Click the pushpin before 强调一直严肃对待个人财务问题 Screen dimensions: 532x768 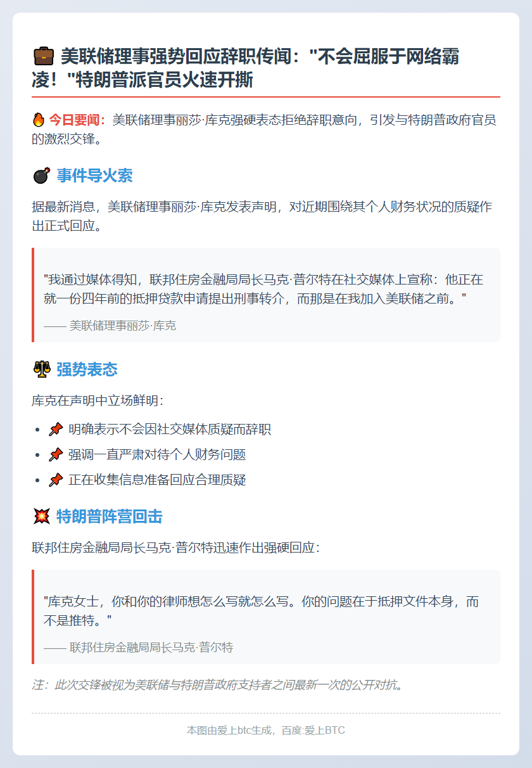56,455
